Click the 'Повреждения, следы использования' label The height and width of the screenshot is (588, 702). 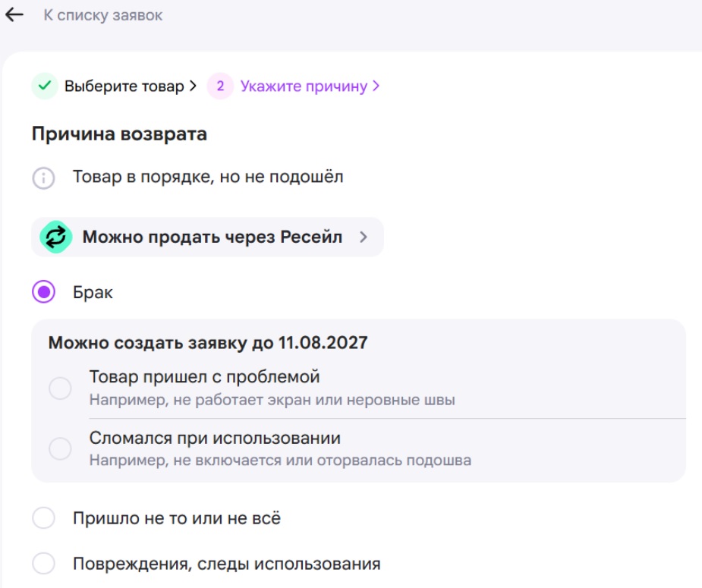227,564
